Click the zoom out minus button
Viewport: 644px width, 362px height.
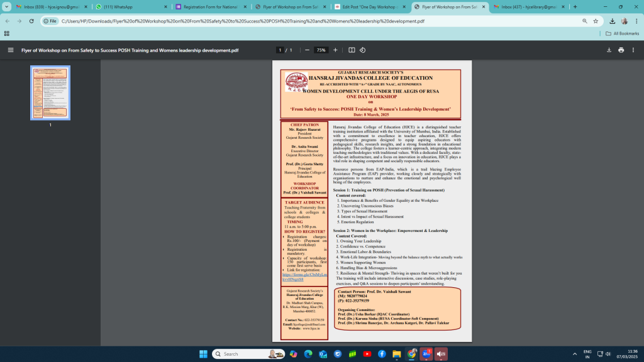point(307,50)
